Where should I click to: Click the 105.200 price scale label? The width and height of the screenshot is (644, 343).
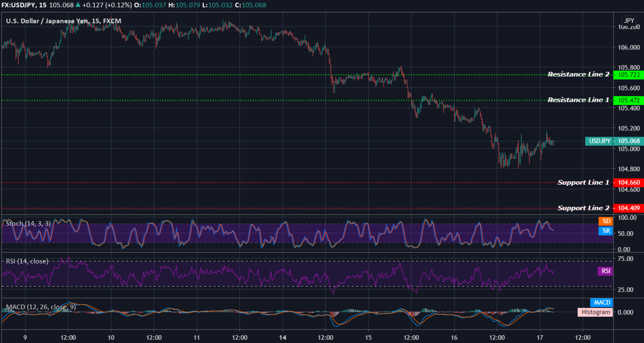tap(629, 129)
